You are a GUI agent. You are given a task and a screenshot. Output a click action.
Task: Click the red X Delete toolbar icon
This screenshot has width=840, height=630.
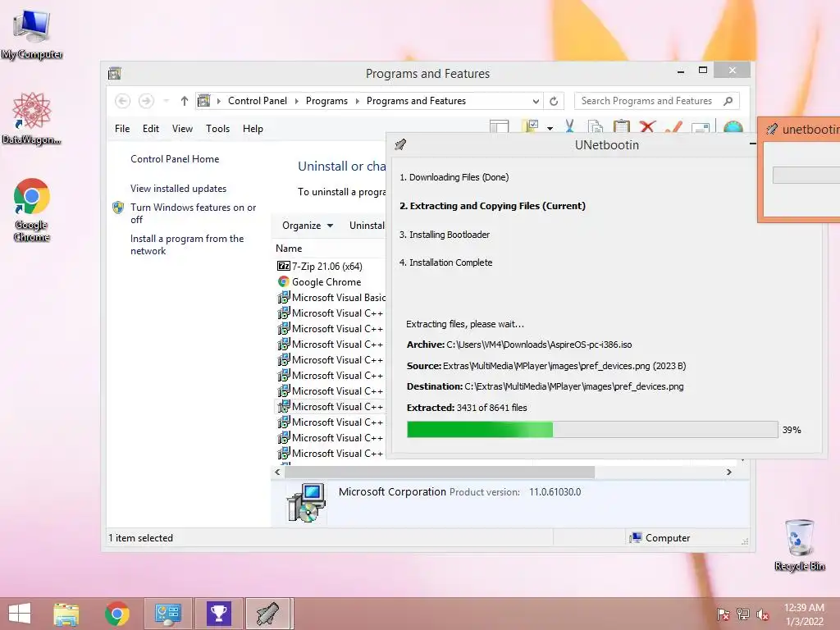[x=648, y=126]
